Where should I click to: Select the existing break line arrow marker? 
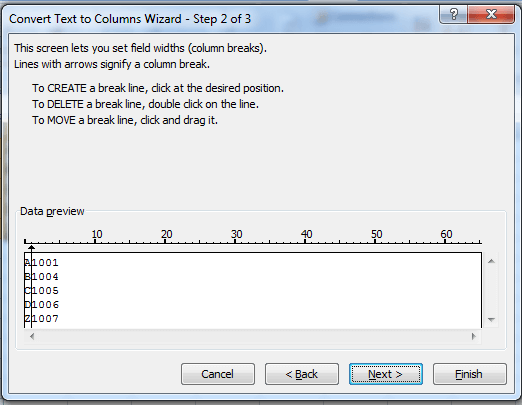[31, 248]
